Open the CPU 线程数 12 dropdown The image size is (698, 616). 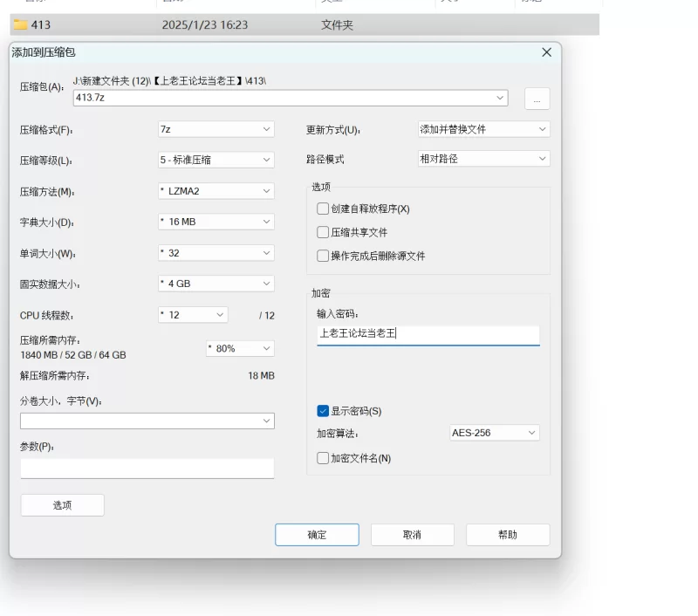pos(193,315)
